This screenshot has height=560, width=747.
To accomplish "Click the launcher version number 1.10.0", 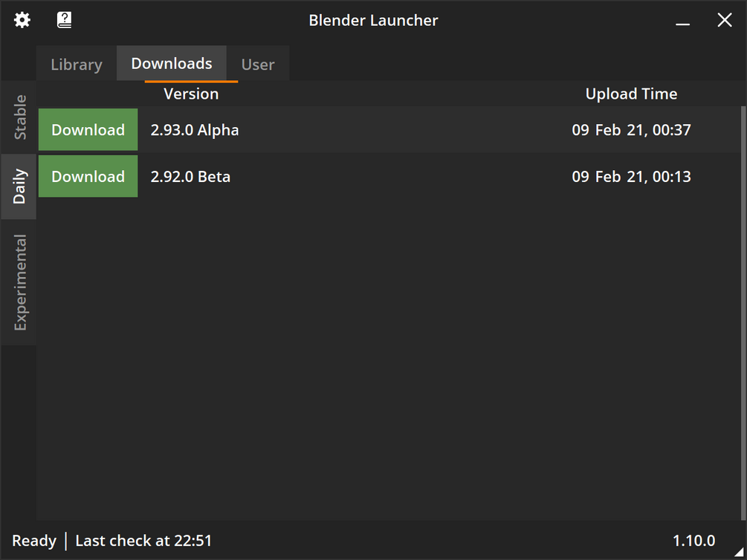I will (x=693, y=541).
